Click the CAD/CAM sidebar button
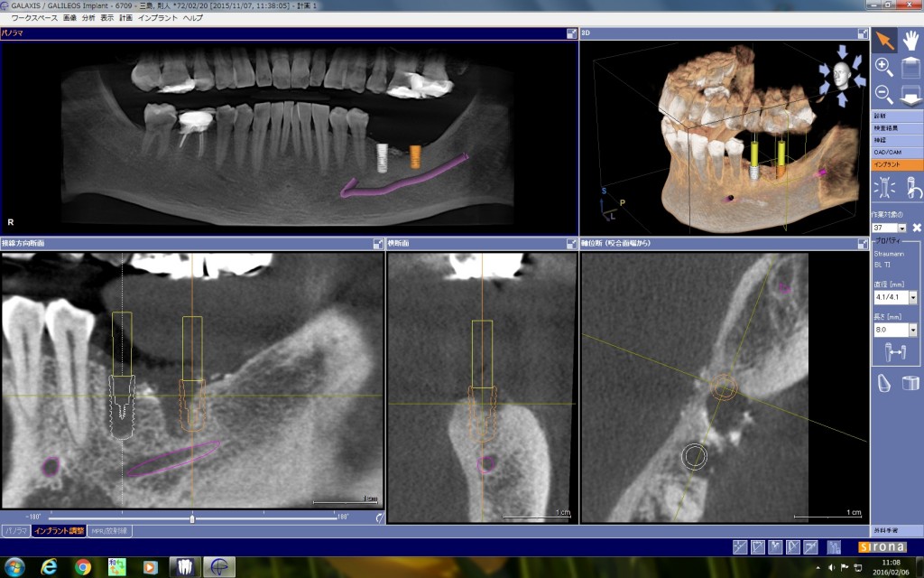Image resolution: width=924 pixels, height=578 pixels. [896, 152]
